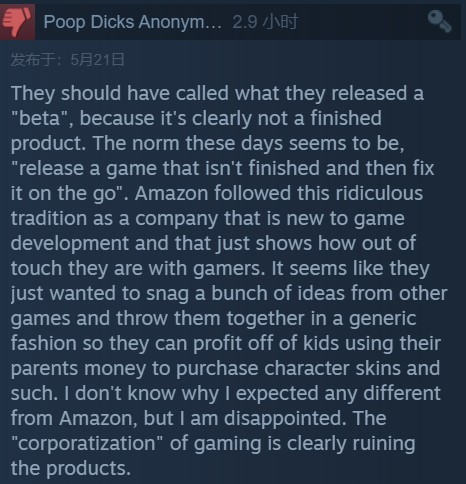Click the word "tradition" in the review
466x484 pixels.
(49, 218)
